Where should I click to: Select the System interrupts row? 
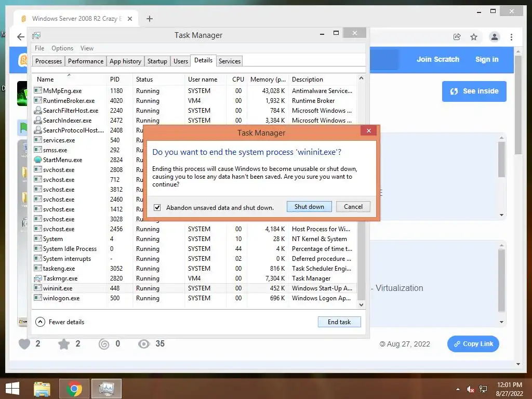[194, 259]
